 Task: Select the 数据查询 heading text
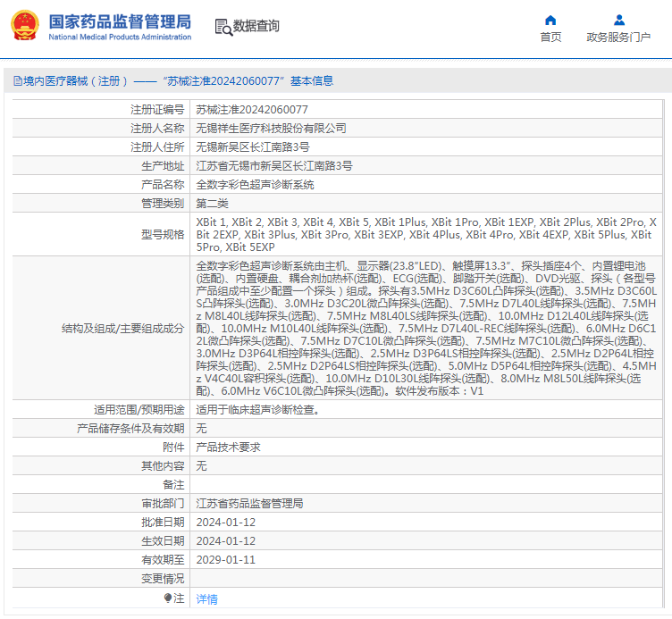pos(256,27)
